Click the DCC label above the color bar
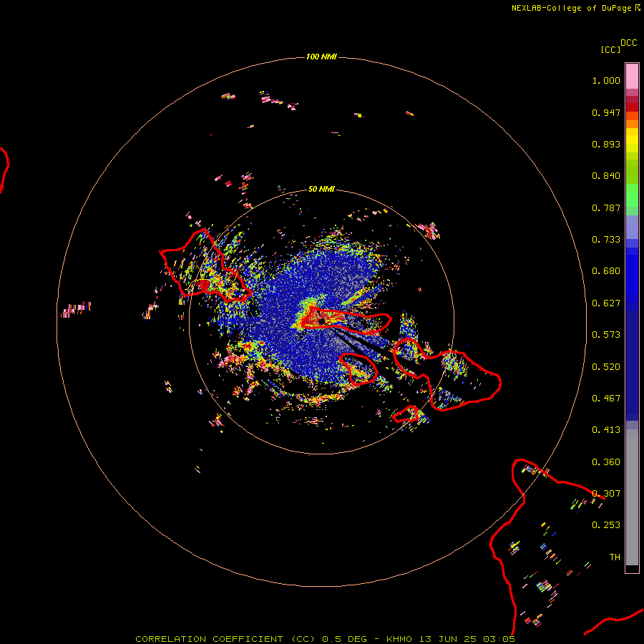Viewport: 644px width, 644px height. click(x=628, y=43)
